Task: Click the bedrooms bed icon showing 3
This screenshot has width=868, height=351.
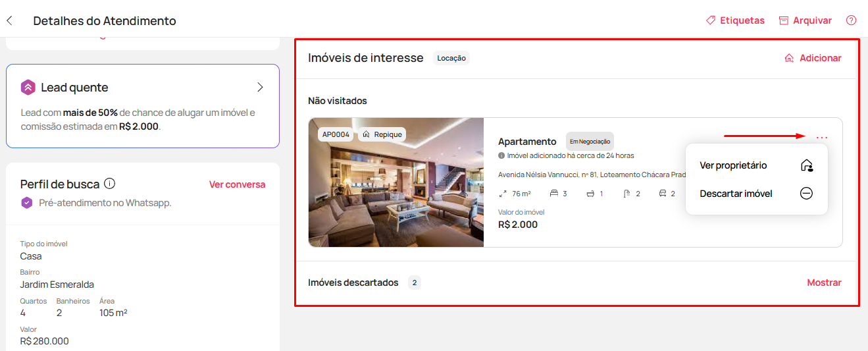Action: 554,194
